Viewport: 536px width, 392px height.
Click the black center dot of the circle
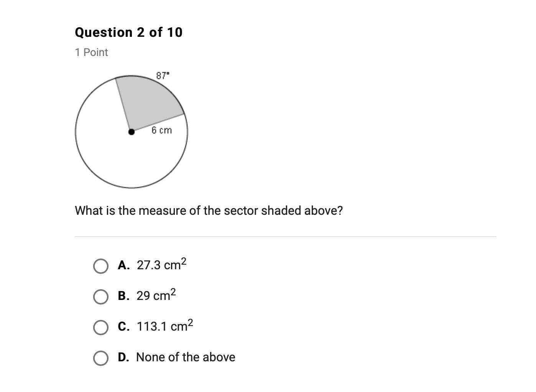132,132
